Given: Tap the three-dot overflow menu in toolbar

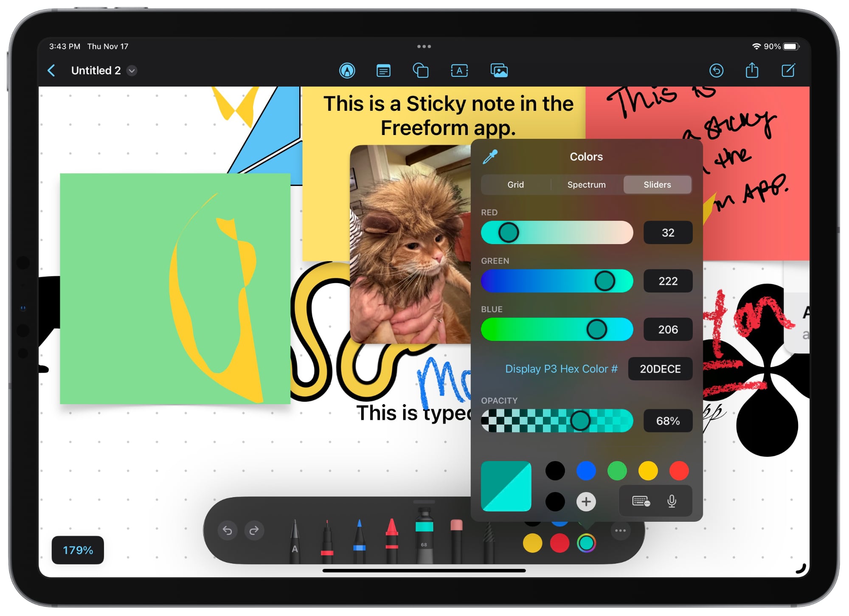Looking at the screenshot, I should click(620, 530).
